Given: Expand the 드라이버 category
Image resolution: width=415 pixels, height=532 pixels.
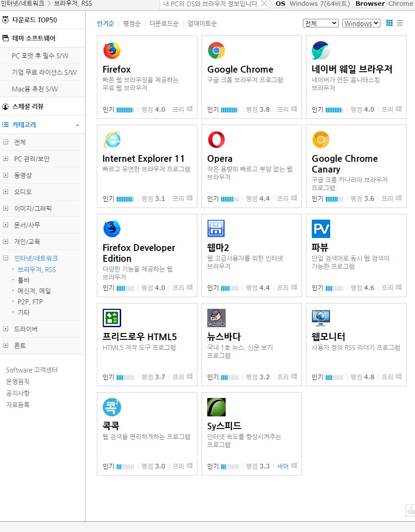Looking at the screenshot, I should pos(5,329).
